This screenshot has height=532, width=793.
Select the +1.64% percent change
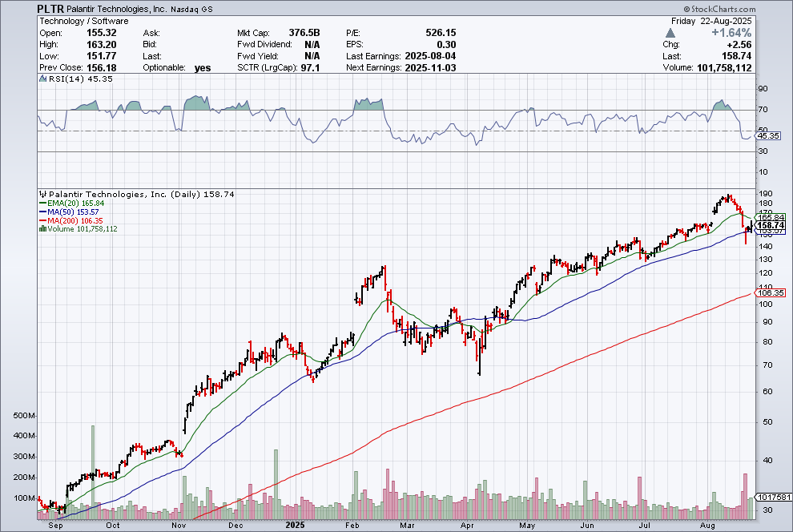[x=731, y=33]
